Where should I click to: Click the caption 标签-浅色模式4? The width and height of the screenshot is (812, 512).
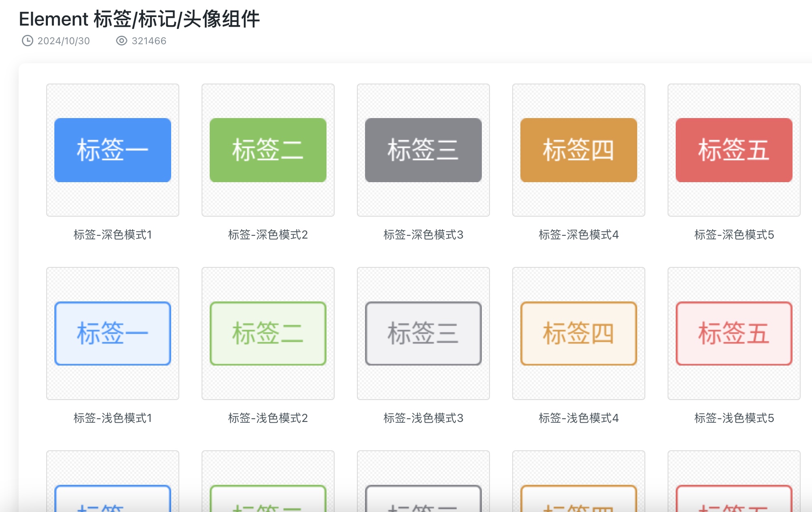tap(579, 418)
